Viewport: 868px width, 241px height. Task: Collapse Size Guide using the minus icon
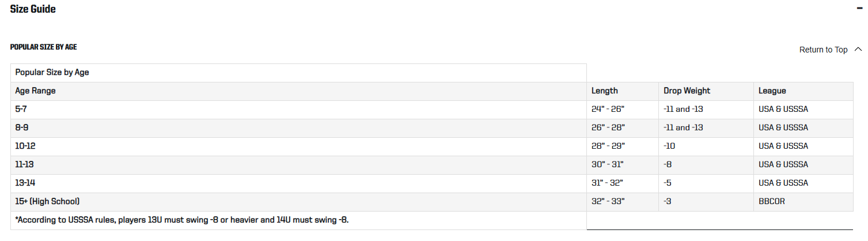coord(859,9)
